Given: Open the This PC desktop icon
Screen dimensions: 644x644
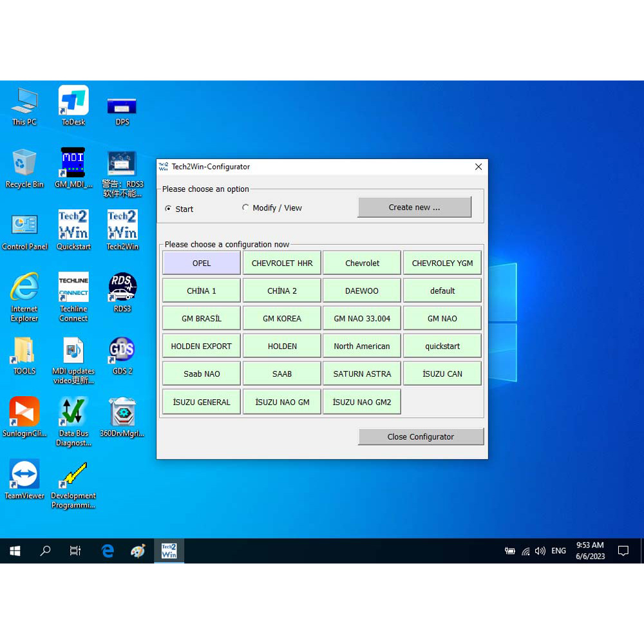Looking at the screenshot, I should click(x=24, y=106).
